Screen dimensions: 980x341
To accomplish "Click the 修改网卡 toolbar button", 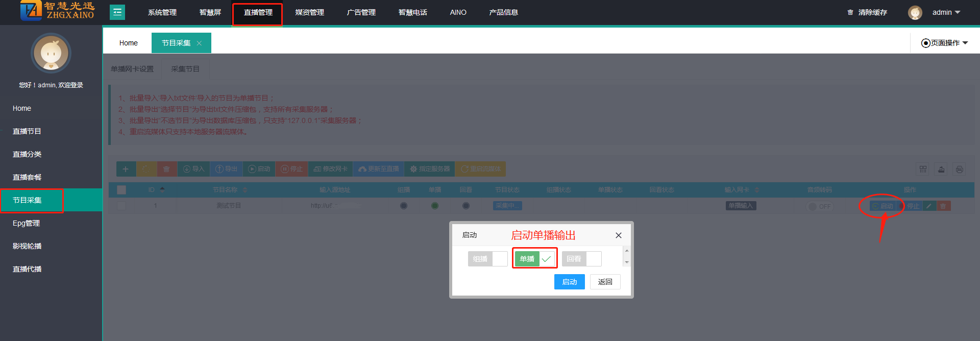I will 330,169.
